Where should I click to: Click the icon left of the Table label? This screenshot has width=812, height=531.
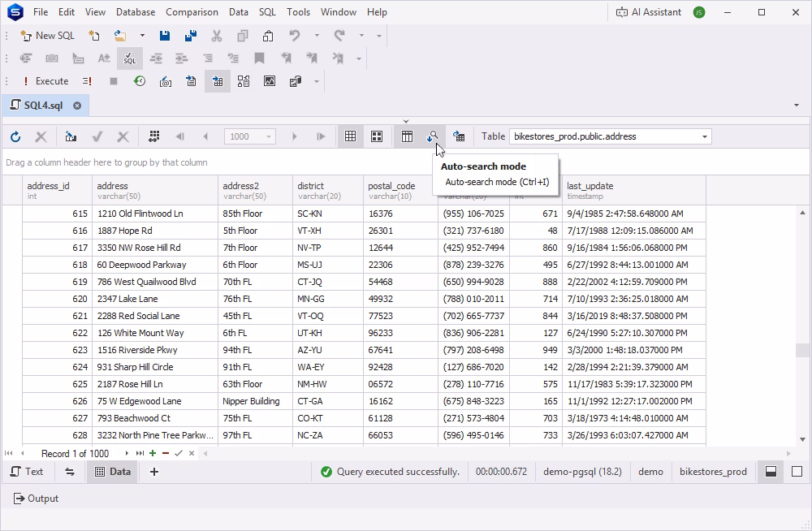pyautogui.click(x=458, y=136)
